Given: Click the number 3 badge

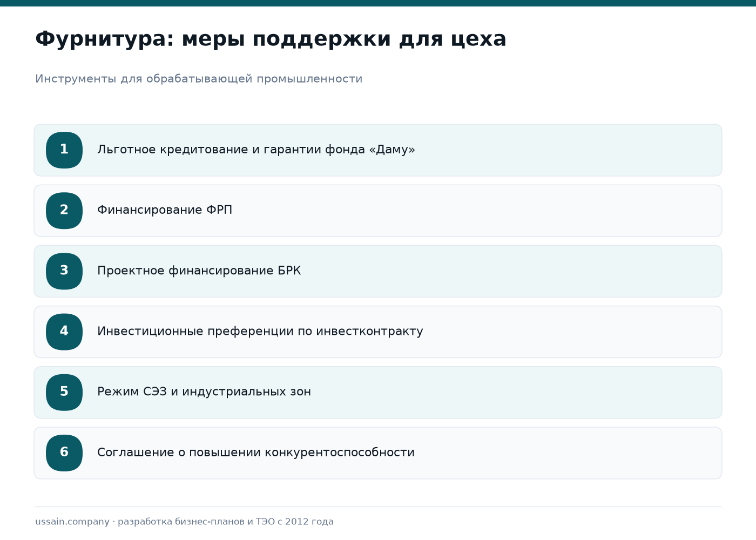Looking at the screenshot, I should pyautogui.click(x=64, y=271).
